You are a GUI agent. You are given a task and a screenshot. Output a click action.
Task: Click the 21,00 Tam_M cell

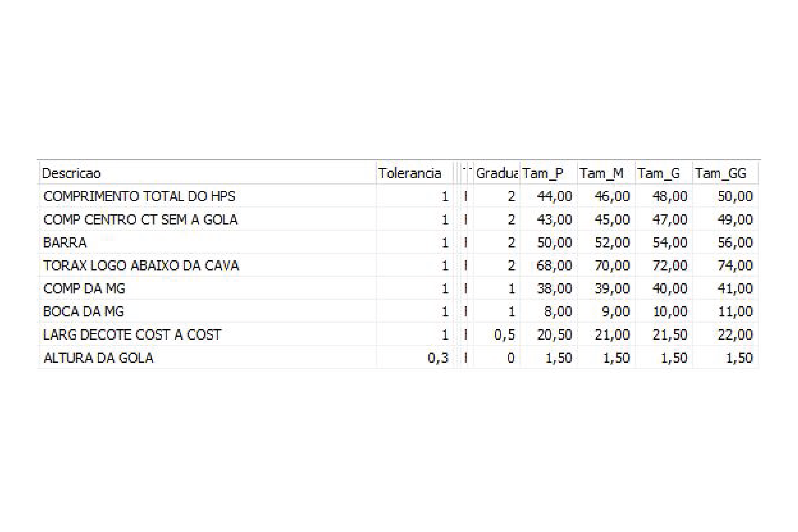[606, 335]
